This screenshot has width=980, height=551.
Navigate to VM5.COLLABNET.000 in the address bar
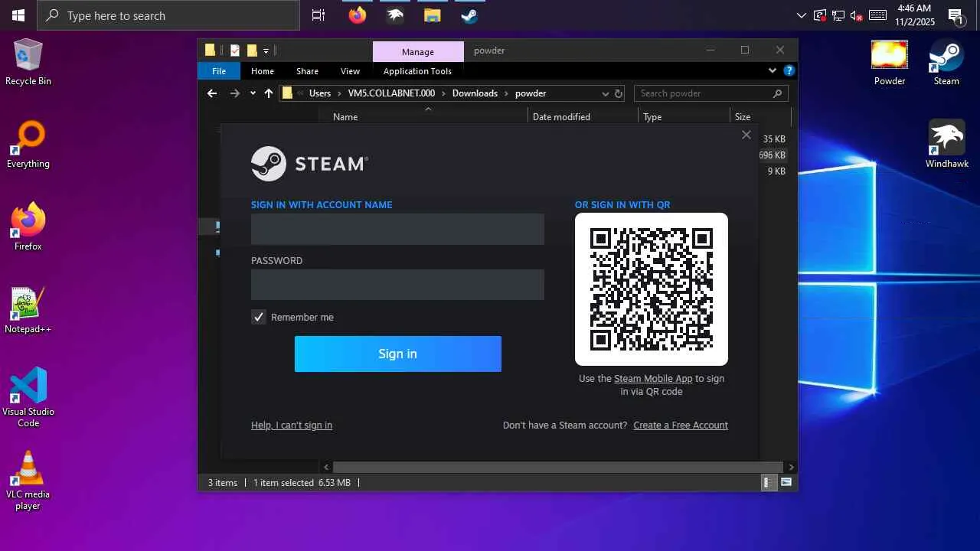[x=391, y=93]
